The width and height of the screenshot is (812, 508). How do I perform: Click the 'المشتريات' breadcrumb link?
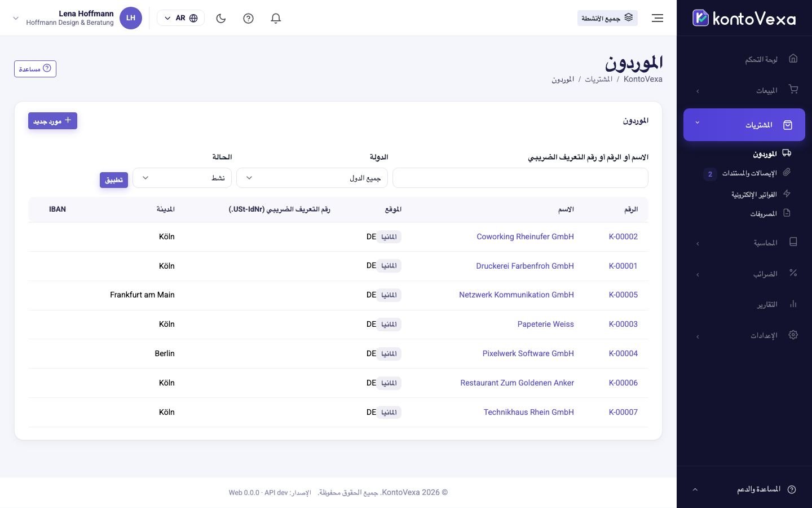[x=598, y=79]
